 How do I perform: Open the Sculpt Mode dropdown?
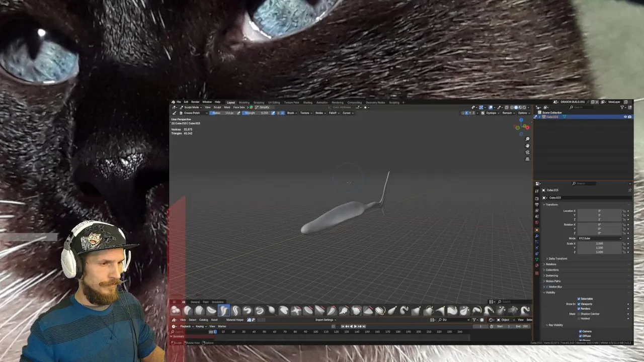click(192, 107)
